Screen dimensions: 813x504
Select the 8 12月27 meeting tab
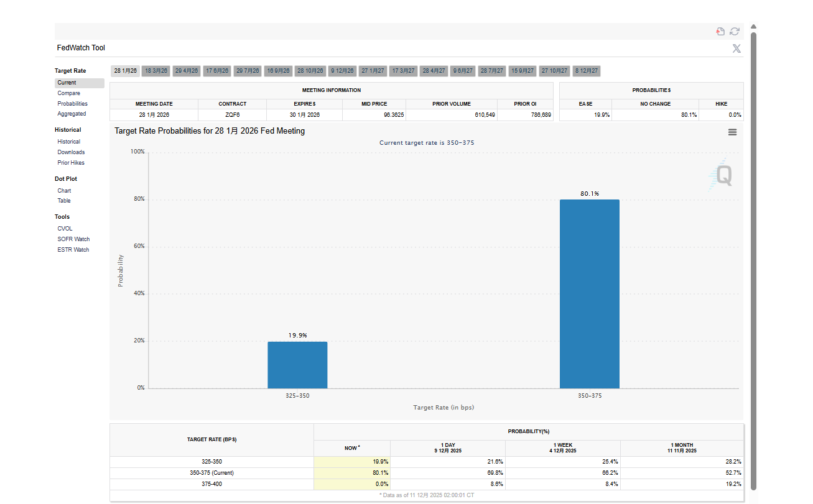tap(587, 71)
